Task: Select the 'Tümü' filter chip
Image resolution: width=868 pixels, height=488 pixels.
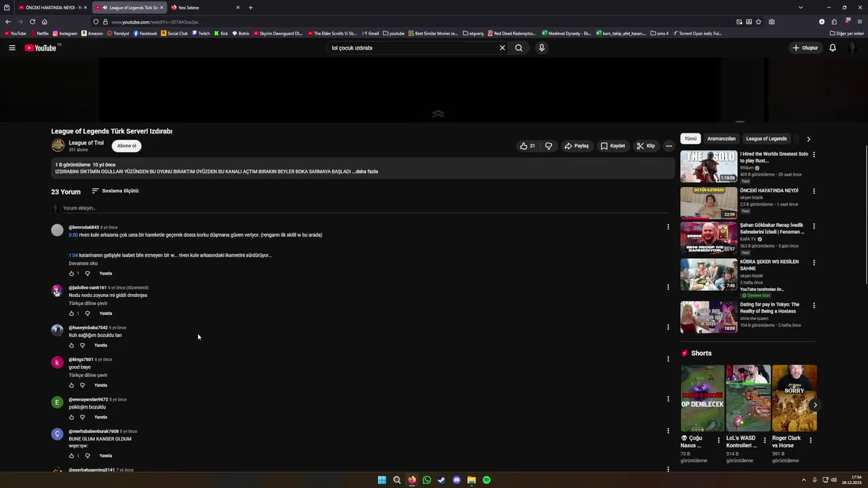Action: (690, 139)
